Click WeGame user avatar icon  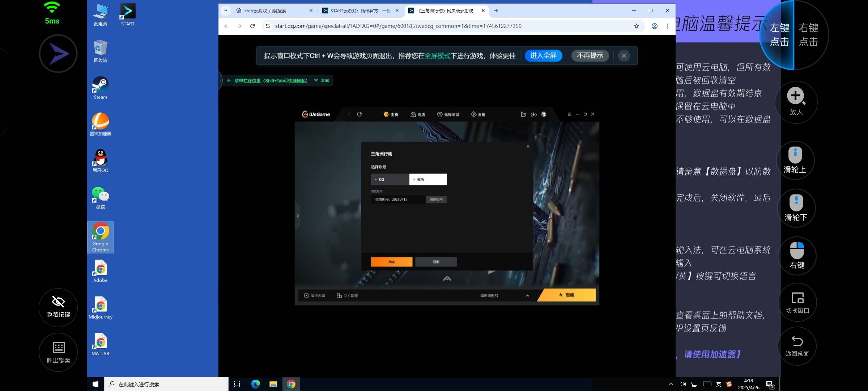pos(544,114)
